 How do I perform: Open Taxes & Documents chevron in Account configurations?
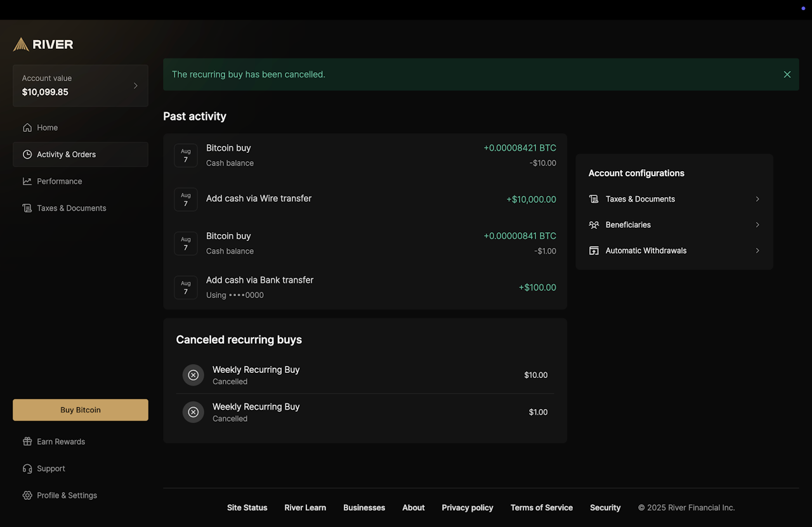coord(757,199)
